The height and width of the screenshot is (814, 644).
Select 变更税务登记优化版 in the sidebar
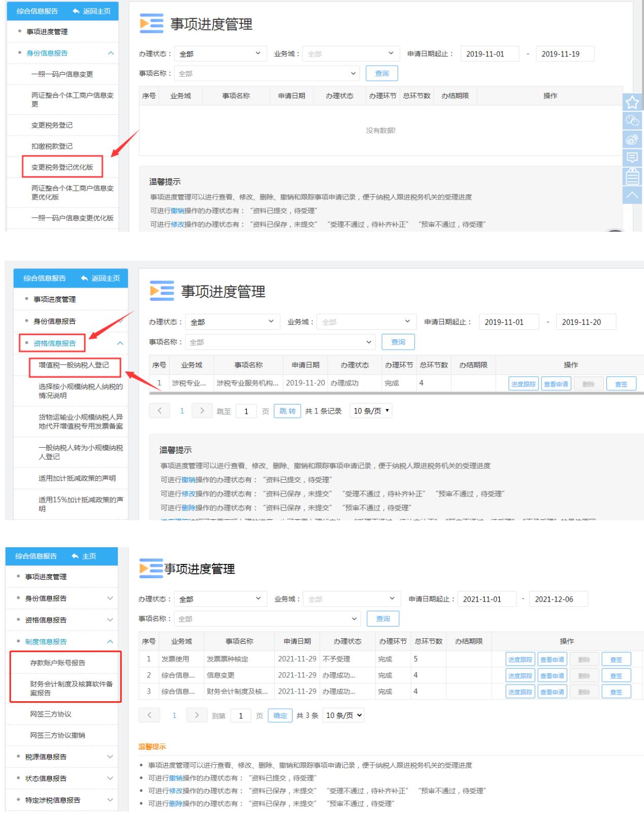click(62, 167)
